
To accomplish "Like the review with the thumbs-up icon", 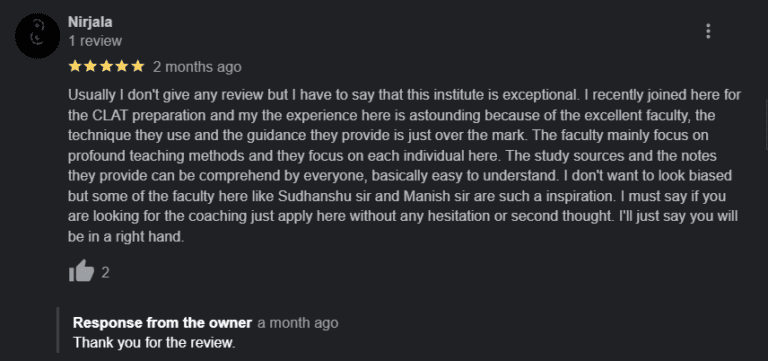I will click(81, 271).
